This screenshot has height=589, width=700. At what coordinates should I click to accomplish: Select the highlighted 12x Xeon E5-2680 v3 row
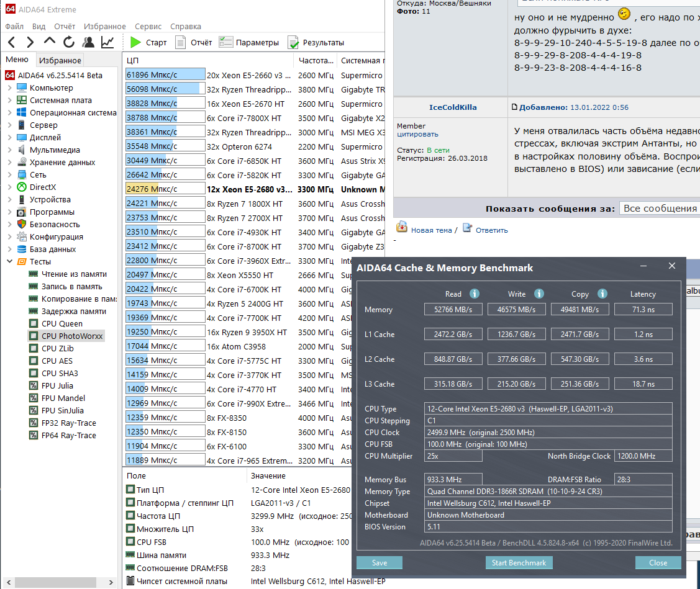click(255, 189)
